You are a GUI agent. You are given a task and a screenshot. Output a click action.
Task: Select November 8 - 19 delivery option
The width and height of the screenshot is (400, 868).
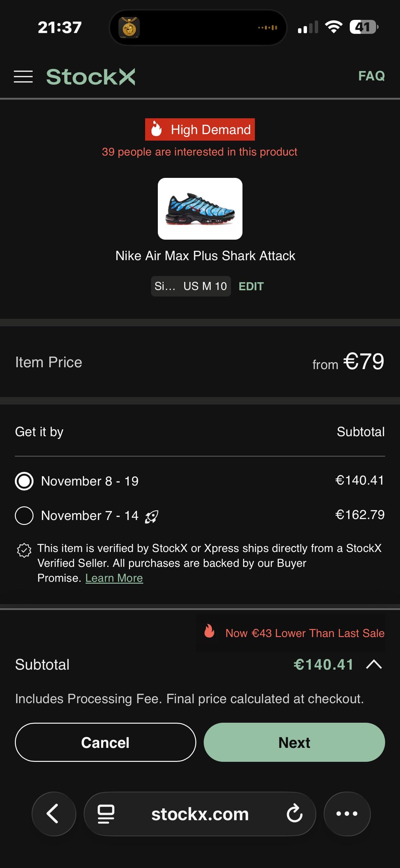[24, 481]
